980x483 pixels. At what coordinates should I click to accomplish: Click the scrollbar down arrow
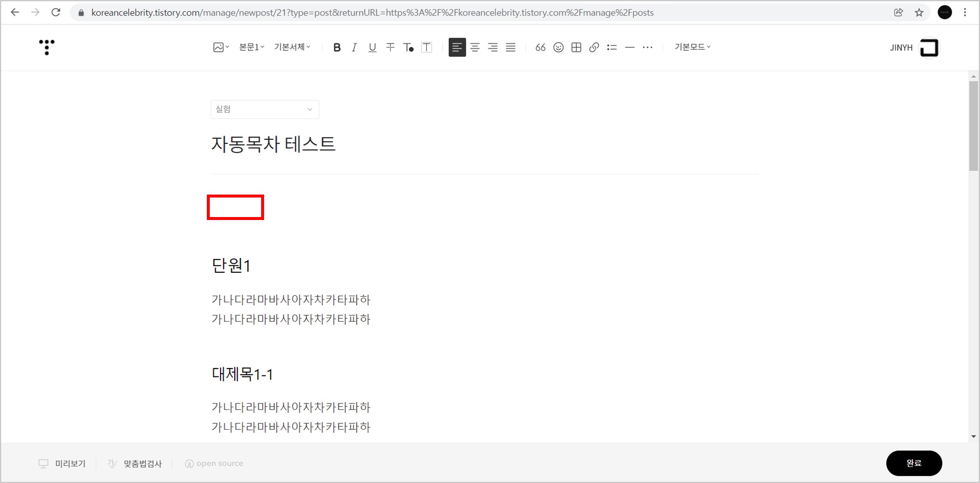click(x=974, y=437)
